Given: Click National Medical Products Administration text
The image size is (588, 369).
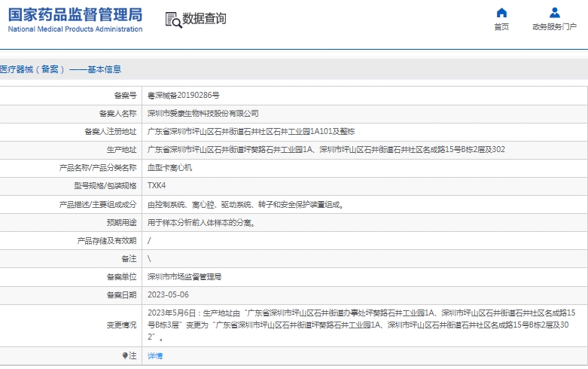Looking at the screenshot, I should pyautogui.click(x=75, y=29).
